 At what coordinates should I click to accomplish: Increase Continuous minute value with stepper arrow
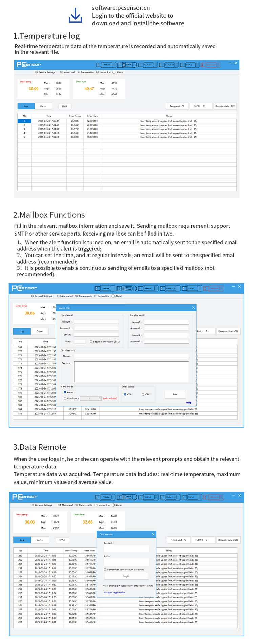coord(100,398)
